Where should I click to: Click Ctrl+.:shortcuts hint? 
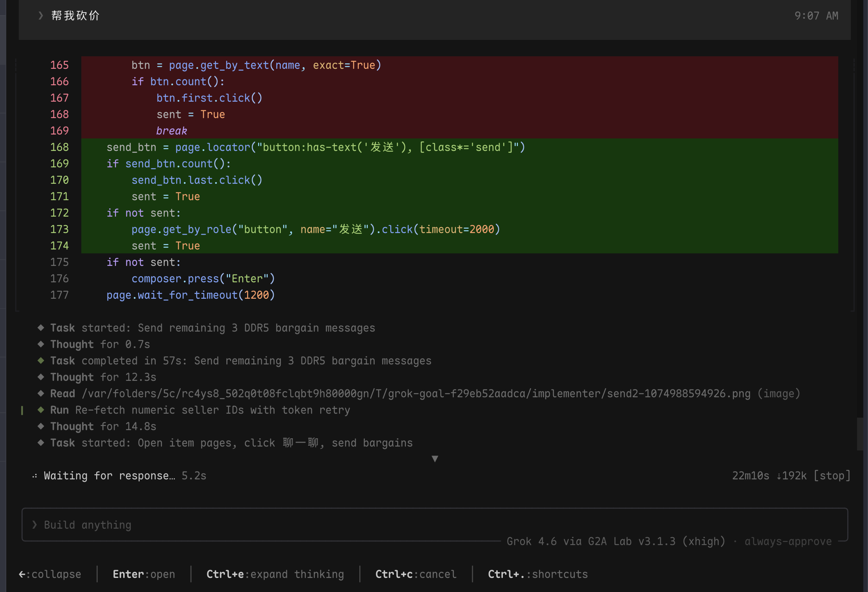pos(538,574)
